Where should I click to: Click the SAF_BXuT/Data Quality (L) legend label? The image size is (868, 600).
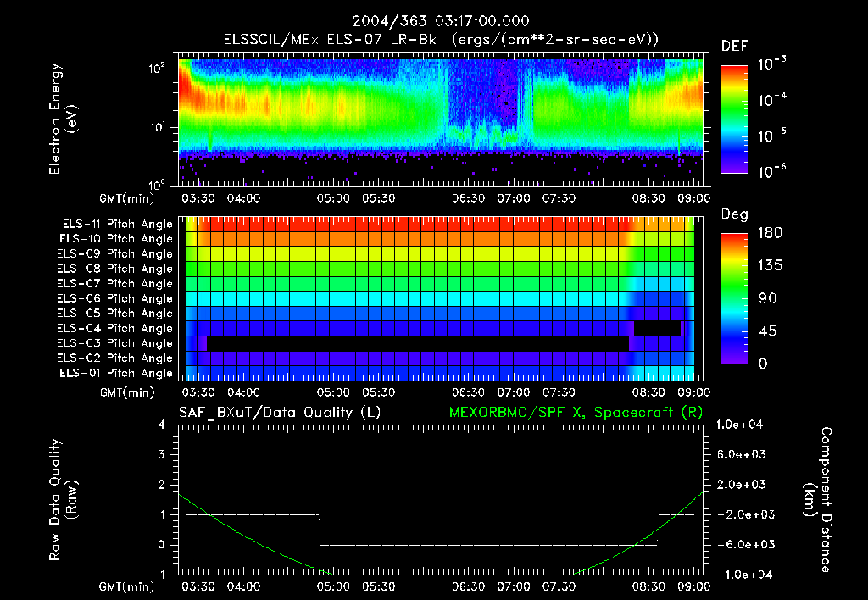click(280, 413)
